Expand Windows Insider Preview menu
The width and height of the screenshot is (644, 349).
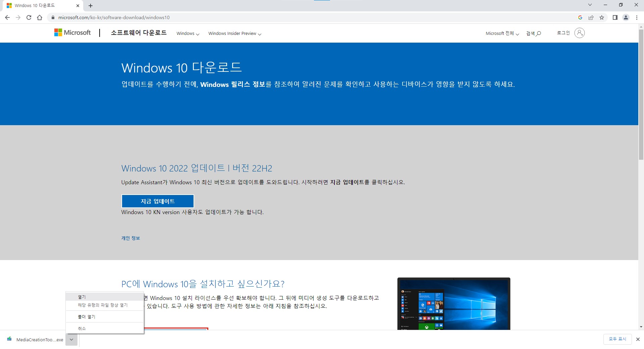coord(235,34)
